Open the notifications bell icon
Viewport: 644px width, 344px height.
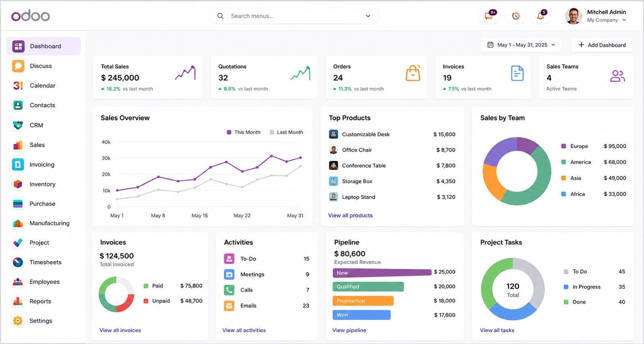(x=541, y=16)
